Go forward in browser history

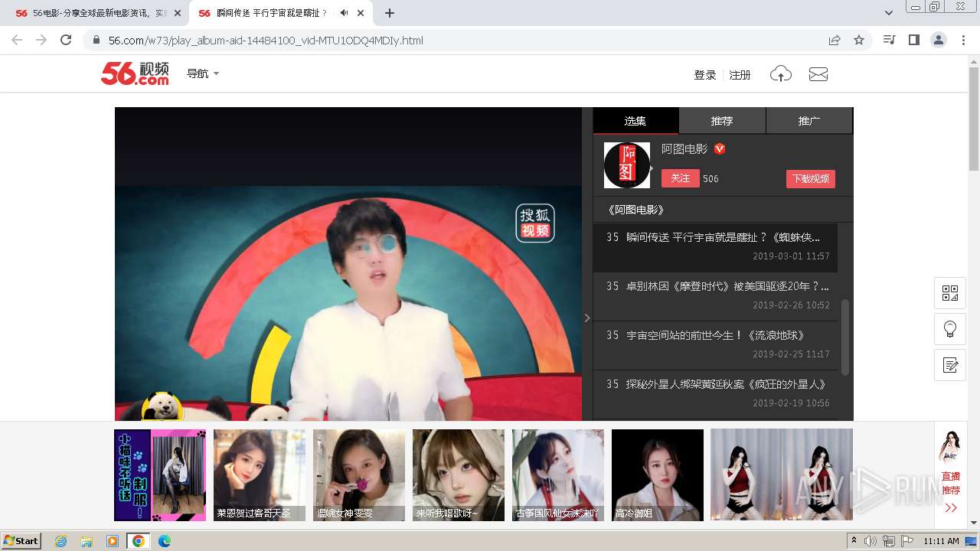pyautogui.click(x=41, y=40)
